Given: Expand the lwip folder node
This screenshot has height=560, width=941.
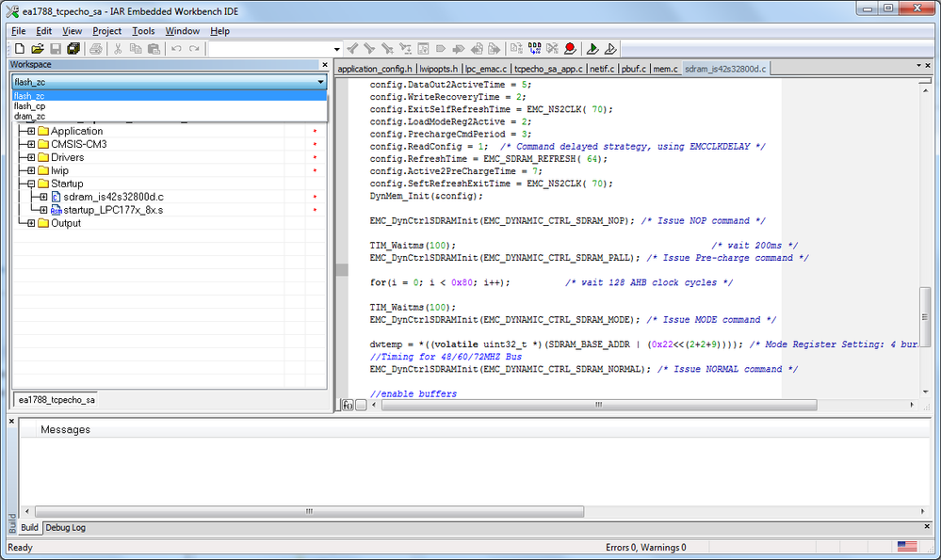Looking at the screenshot, I should 31,171.
